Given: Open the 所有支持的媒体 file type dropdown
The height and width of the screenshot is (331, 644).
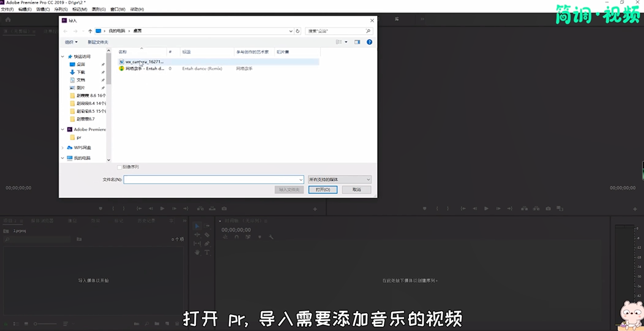Looking at the screenshot, I should [x=339, y=180].
